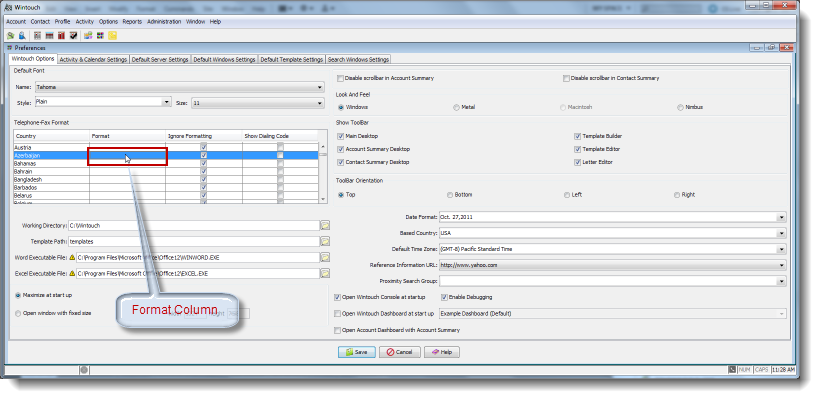Check Open Account Dashboard with Account Summary
The width and height of the screenshot is (820, 399).
coord(337,330)
